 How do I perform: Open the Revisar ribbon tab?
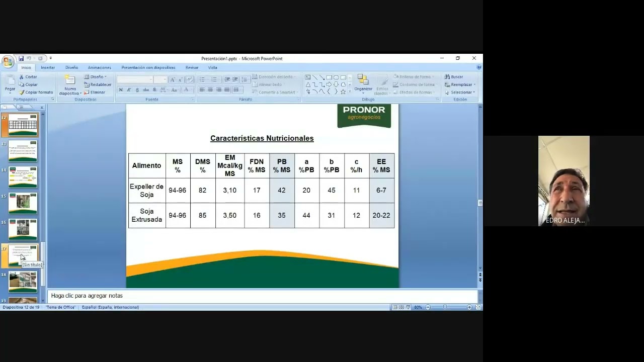tap(192, 67)
